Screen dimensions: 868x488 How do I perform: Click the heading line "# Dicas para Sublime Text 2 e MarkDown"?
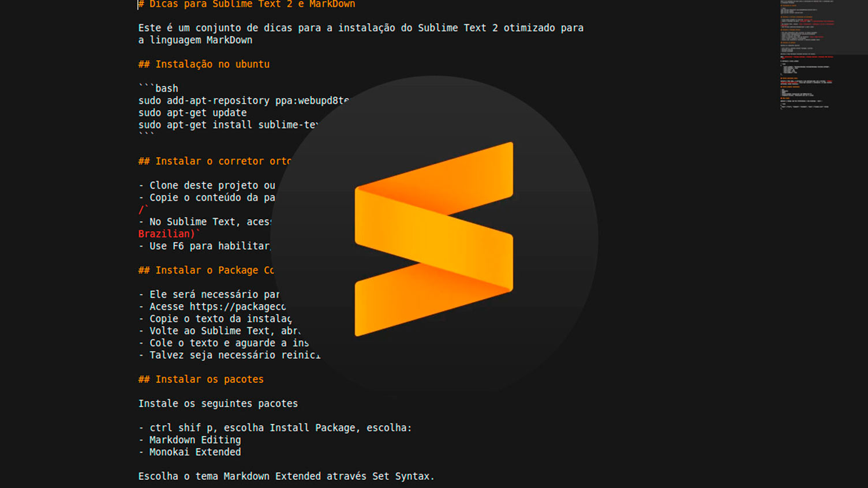246,4
